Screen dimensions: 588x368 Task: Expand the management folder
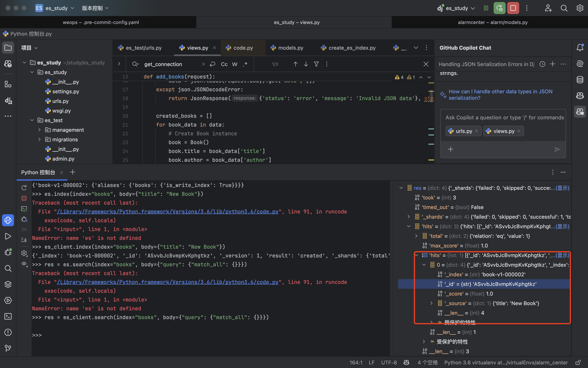pyautogui.click(x=39, y=130)
